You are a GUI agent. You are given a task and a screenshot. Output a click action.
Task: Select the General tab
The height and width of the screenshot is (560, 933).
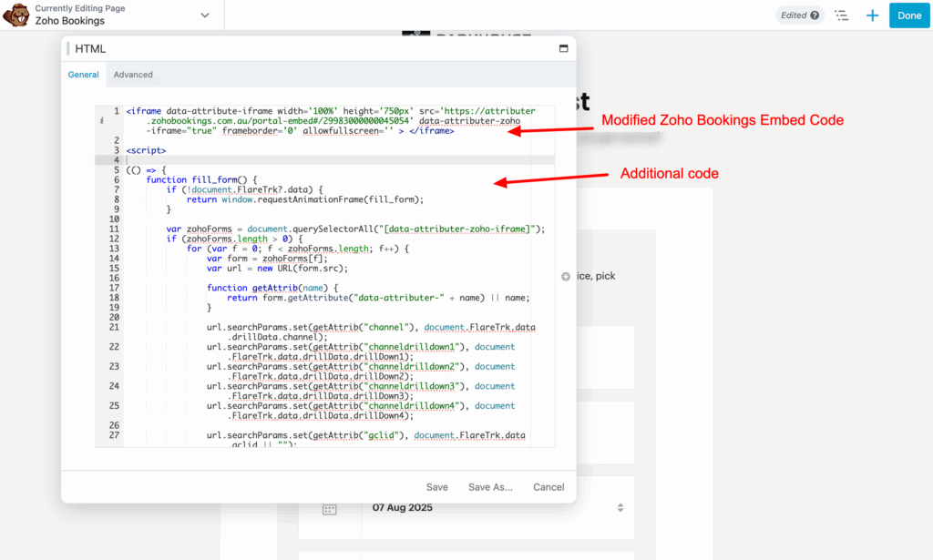pyautogui.click(x=84, y=75)
